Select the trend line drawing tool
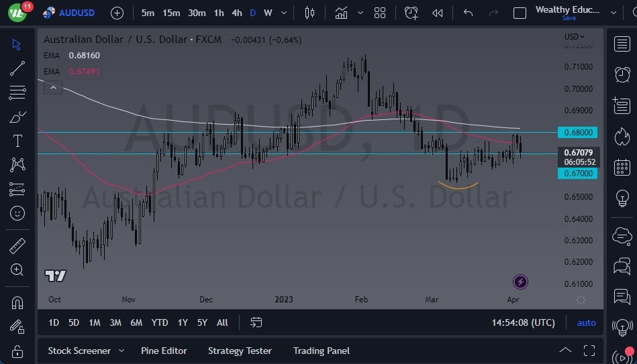The width and height of the screenshot is (637, 364). 17,68
